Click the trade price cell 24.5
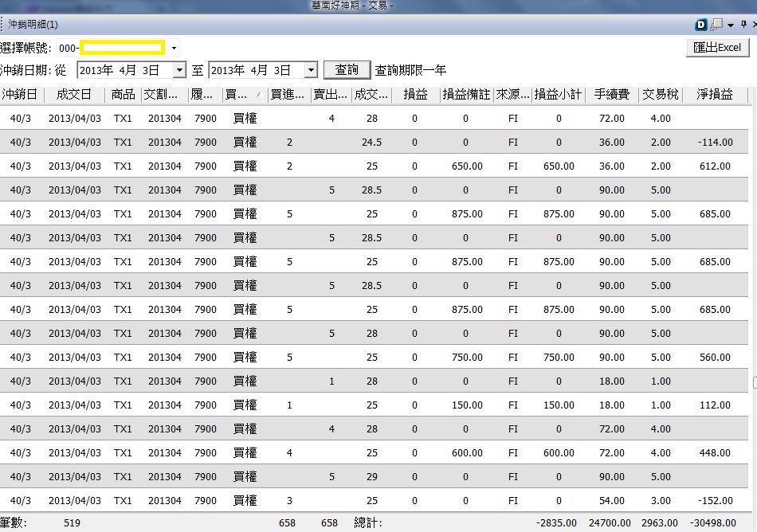The image size is (757, 532). click(372, 143)
